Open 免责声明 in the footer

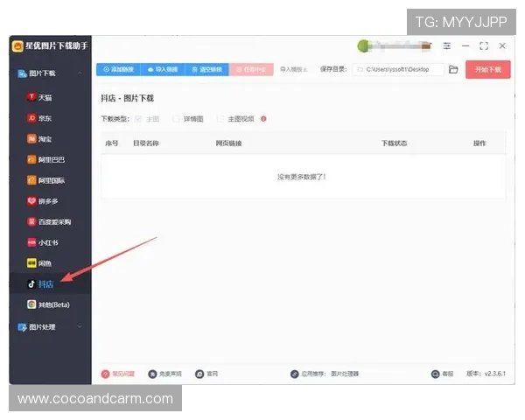click(165, 374)
